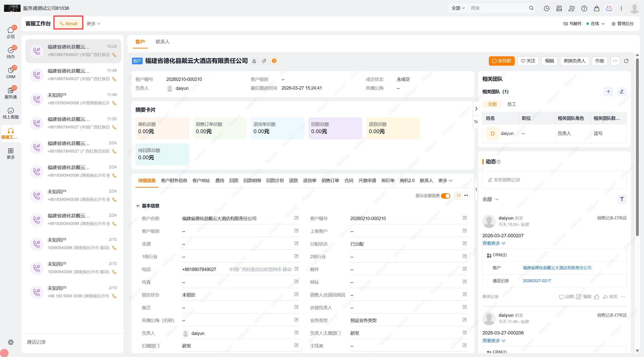Switch to the Contacts (联系人) tab

point(163,42)
